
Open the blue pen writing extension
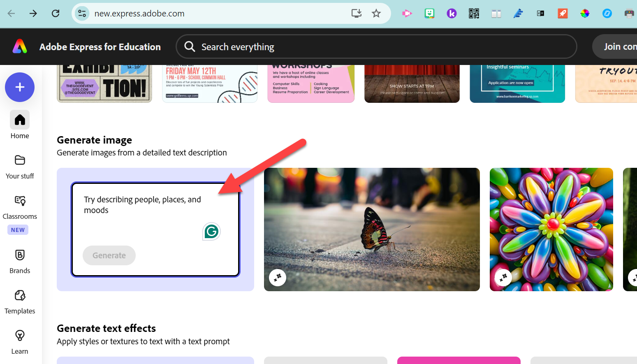point(518,14)
